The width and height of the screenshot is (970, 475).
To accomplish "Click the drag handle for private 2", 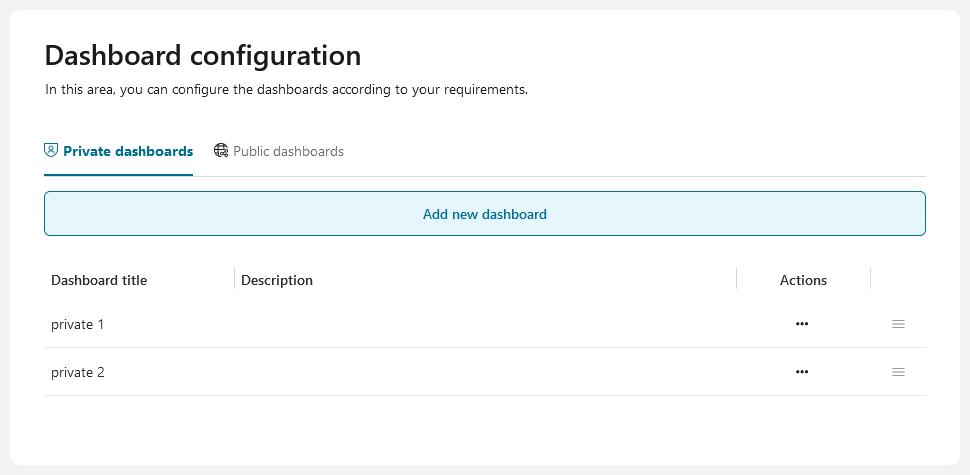I will tap(898, 372).
